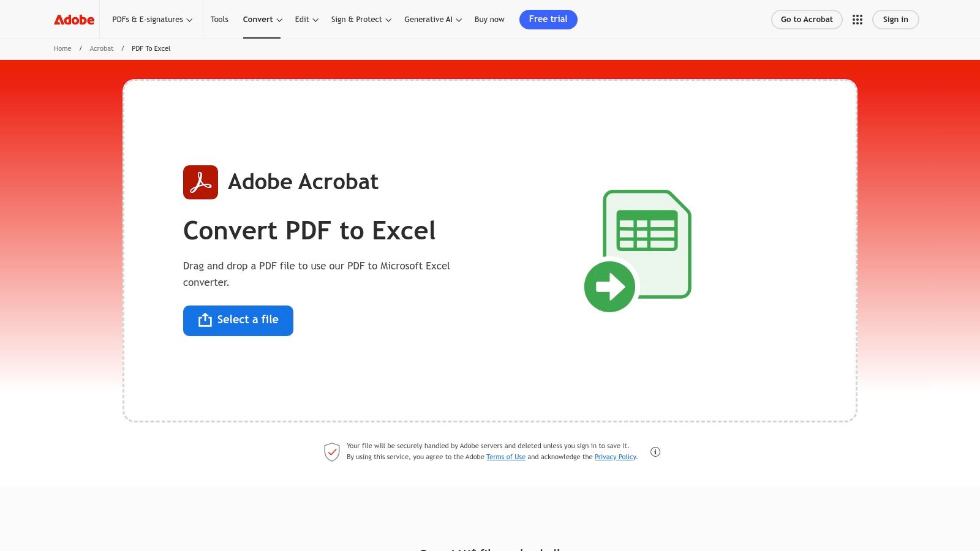980x551 pixels.
Task: Click the green arrow conversion icon
Action: click(x=609, y=286)
